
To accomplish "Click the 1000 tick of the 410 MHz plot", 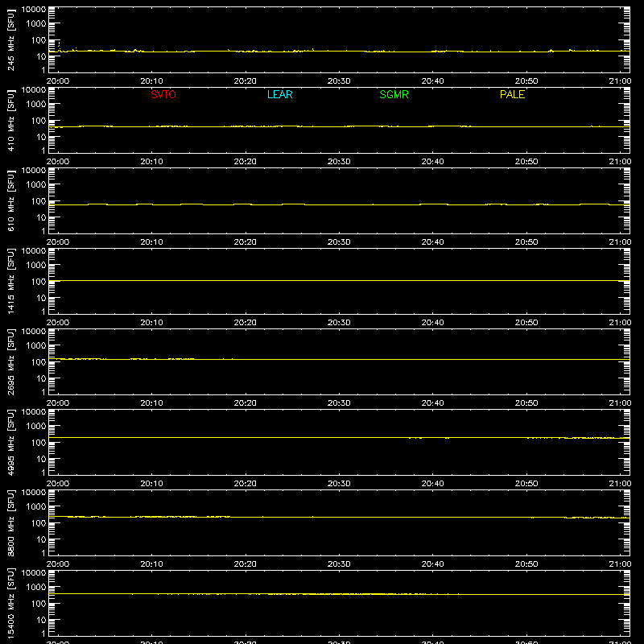I will 36,105.
